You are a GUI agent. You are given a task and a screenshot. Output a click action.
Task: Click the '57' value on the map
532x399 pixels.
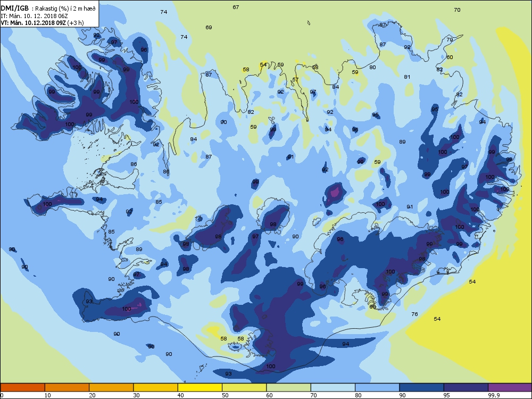[295, 80]
